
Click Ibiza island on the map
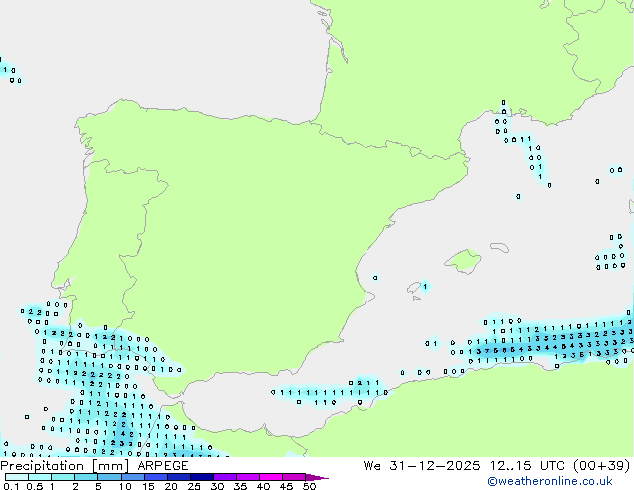[414, 288]
